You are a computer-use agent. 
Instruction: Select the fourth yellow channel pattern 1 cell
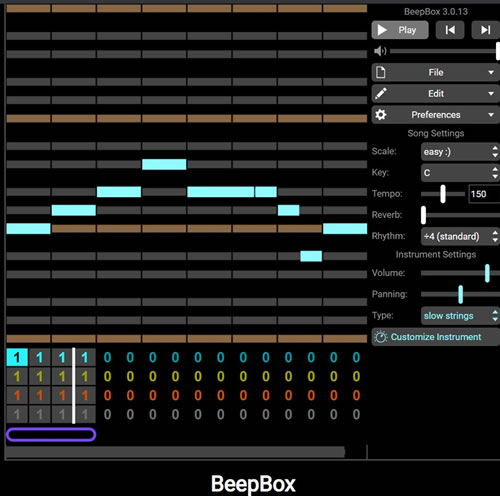click(x=85, y=377)
